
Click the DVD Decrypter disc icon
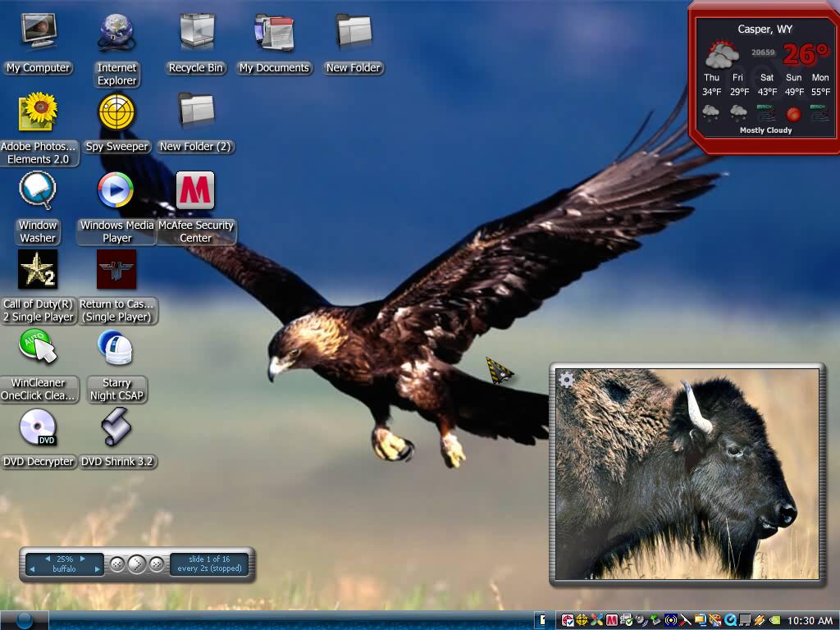(x=38, y=427)
